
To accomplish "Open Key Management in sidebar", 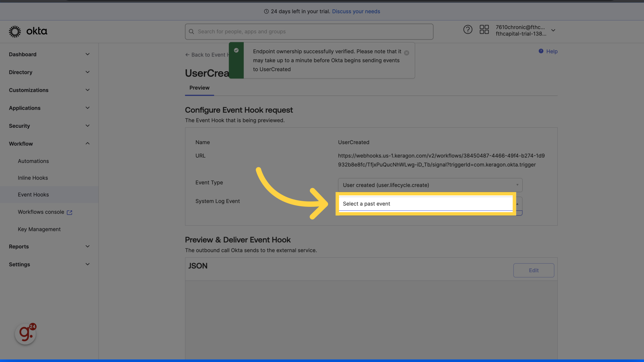I will click(x=39, y=229).
